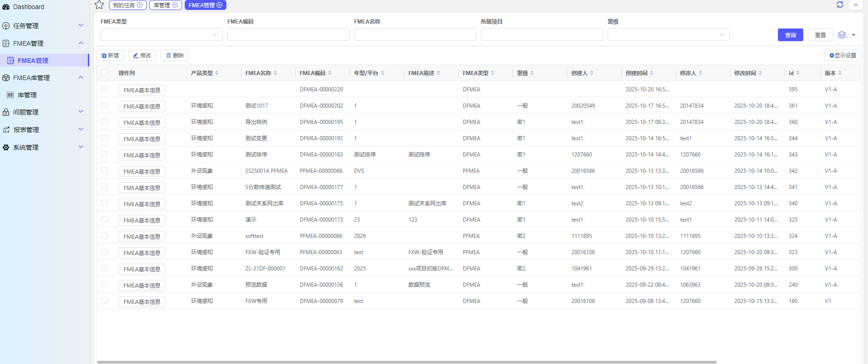This screenshot has width=868, height=364.
Task: Sort table by 创建时间 column sort icon
Action: 652,73
